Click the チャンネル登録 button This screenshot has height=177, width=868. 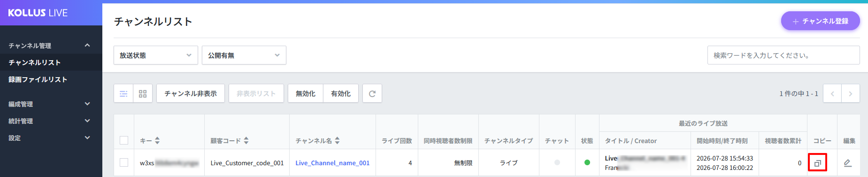821,21
